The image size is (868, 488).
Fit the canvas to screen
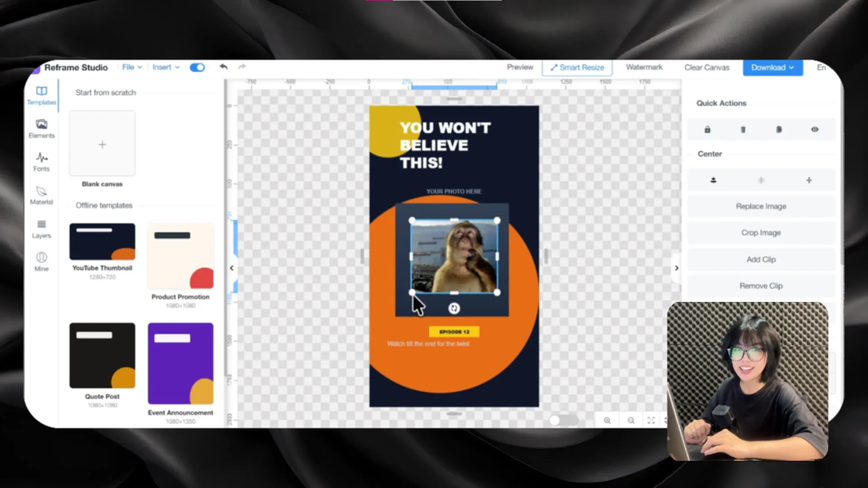651,420
